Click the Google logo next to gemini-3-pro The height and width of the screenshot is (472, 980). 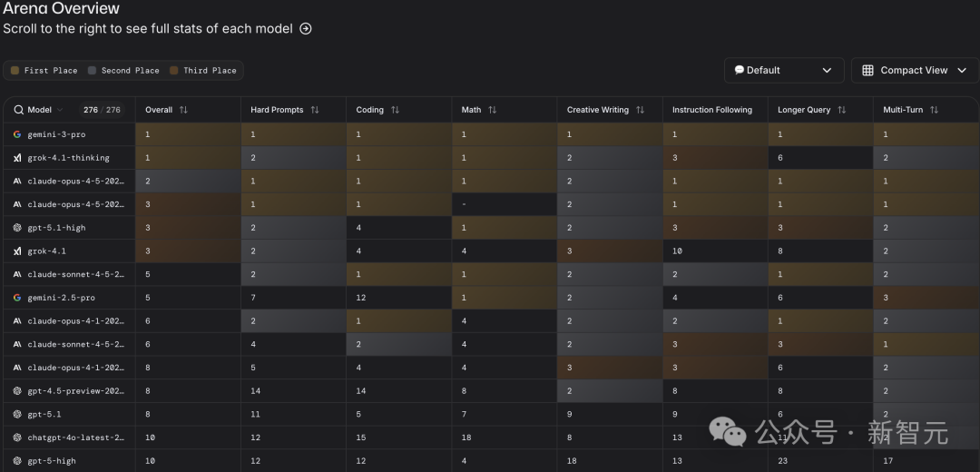tap(17, 133)
